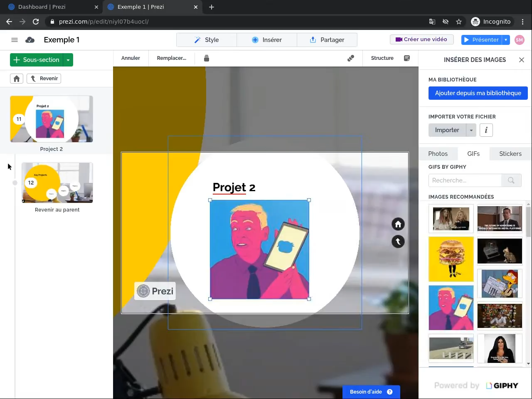Select the car on road GIF thumbnail
Screen dimensions: 532x399
[451, 348]
